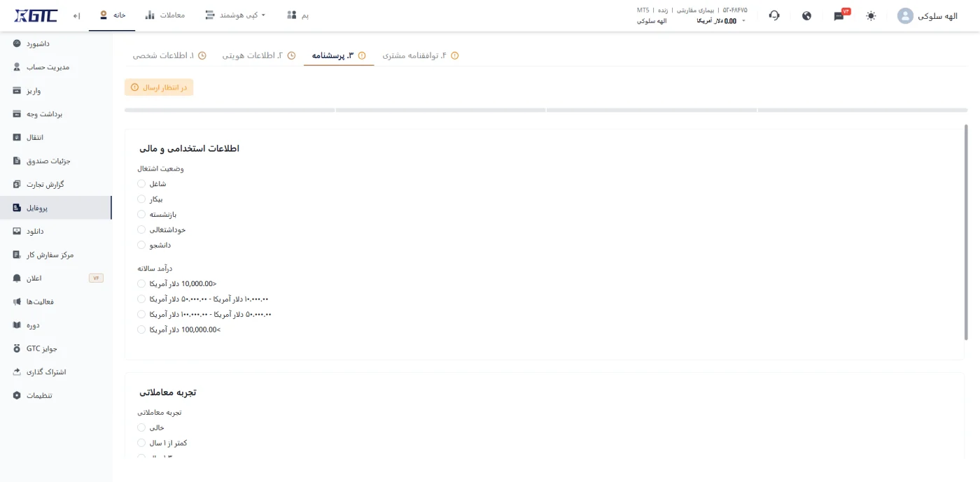Click the headset support icon

click(774, 15)
